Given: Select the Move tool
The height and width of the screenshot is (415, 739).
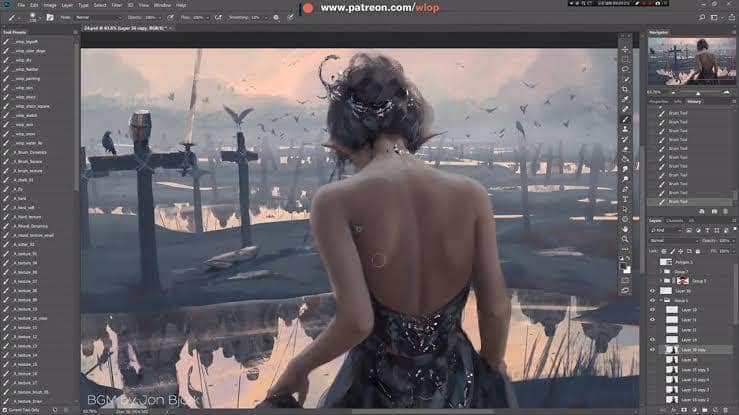Looking at the screenshot, I should pyautogui.click(x=626, y=47).
